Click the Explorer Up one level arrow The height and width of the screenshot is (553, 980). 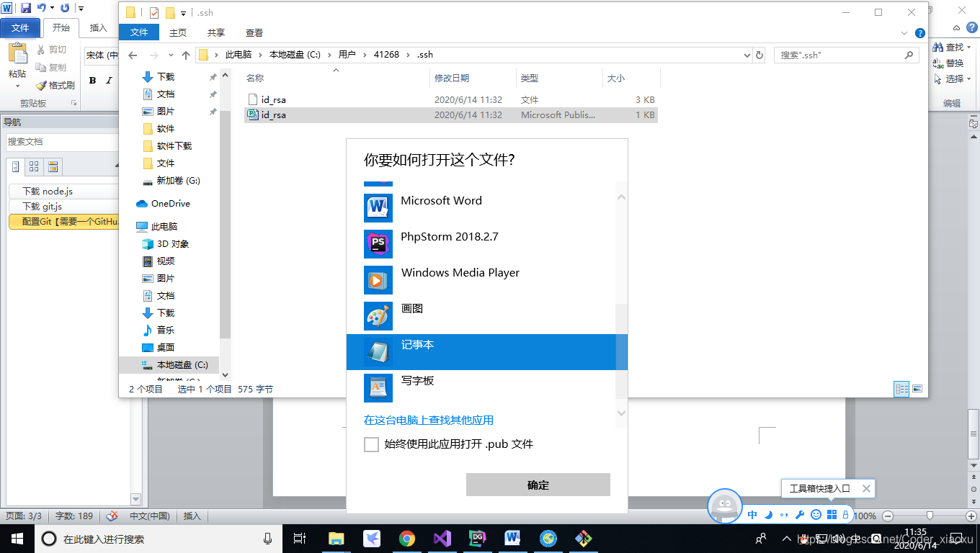pyautogui.click(x=186, y=55)
